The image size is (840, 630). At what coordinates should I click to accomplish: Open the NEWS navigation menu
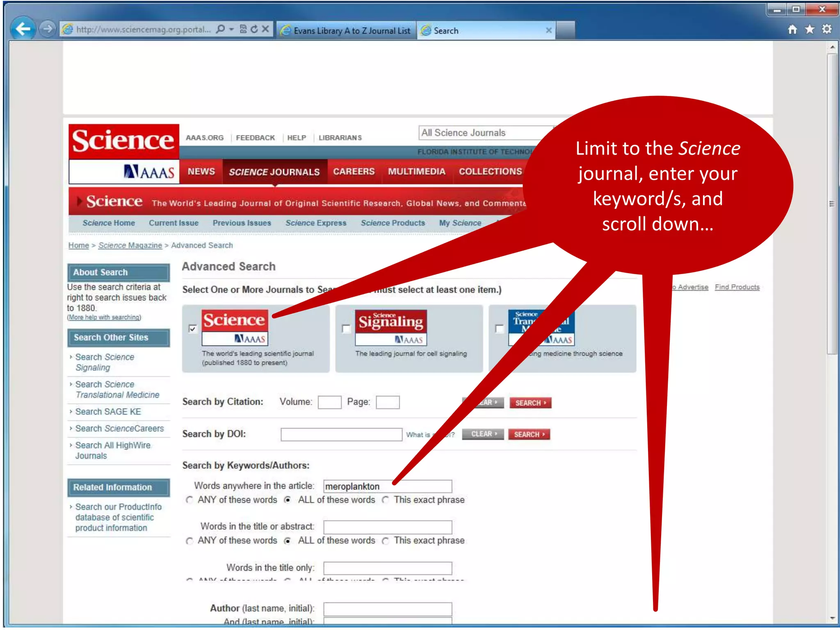click(x=201, y=171)
